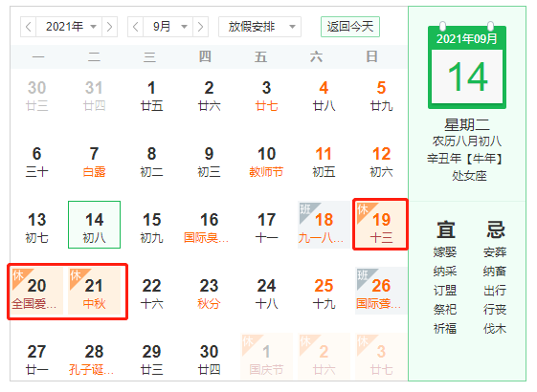Select September 19 holiday-marked date
The height and width of the screenshot is (392, 537).
[x=380, y=225]
